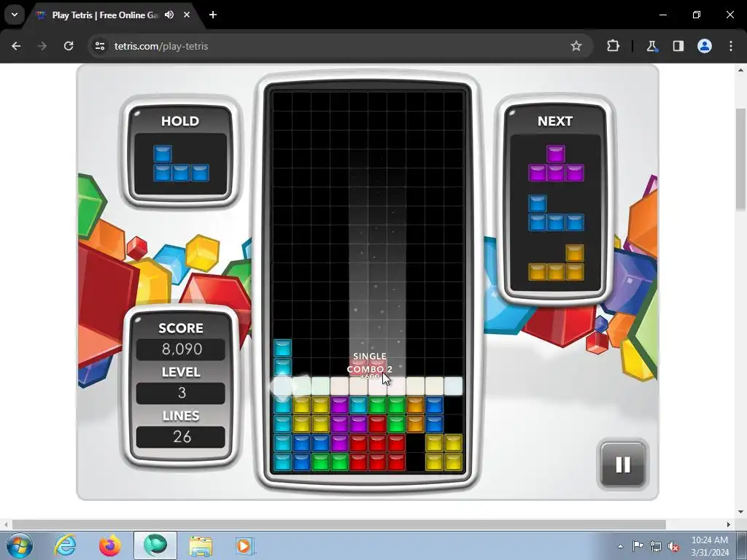Open network status tray icon

pos(656,547)
